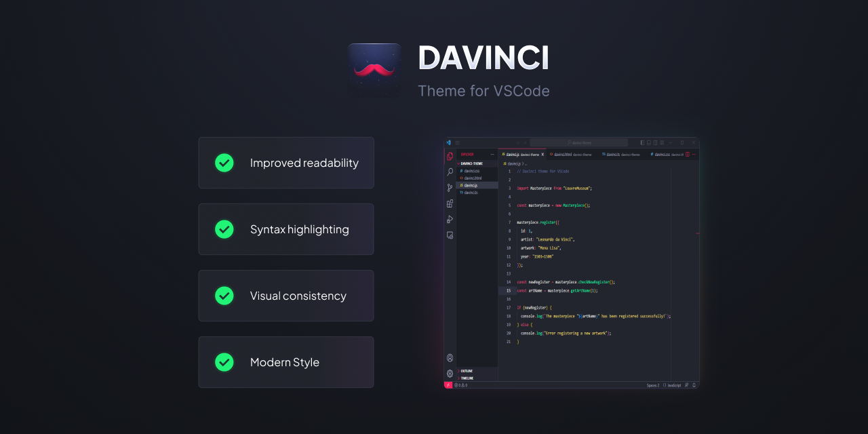Click the Customize Layout icon in the title bar
Viewport: 868px width, 434px height.
662,142
